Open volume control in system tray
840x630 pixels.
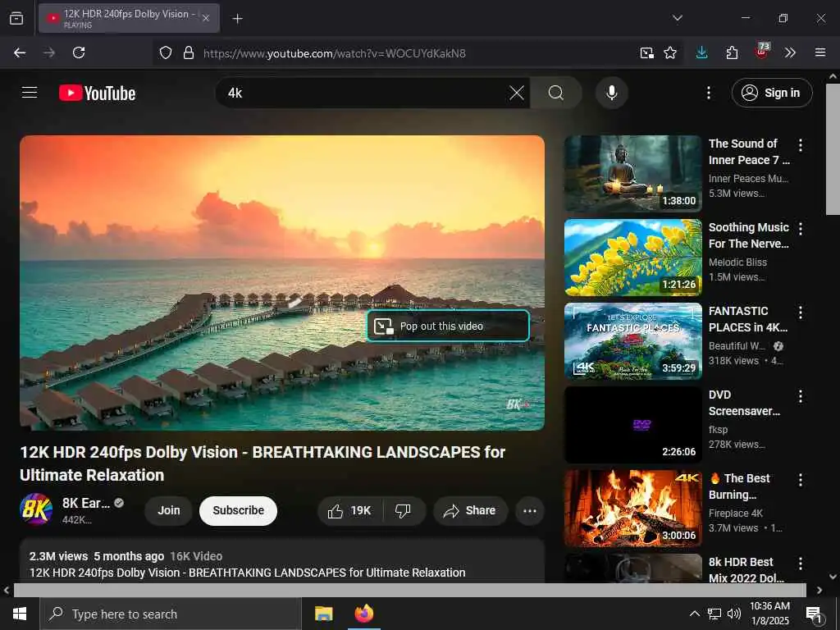tap(734, 614)
